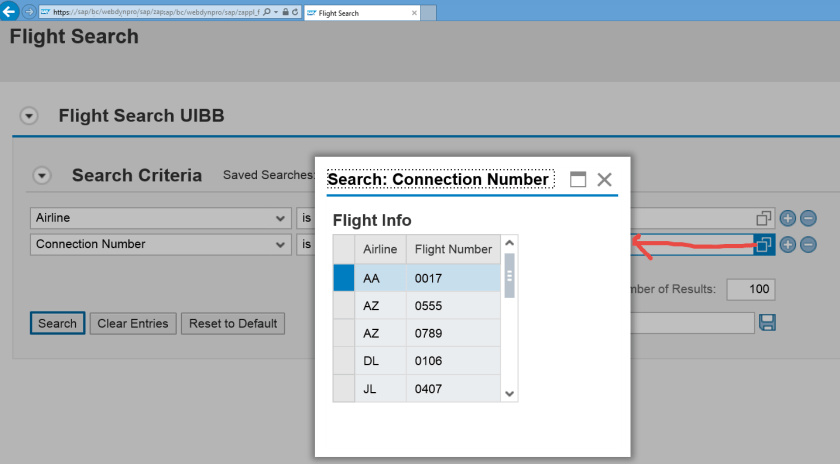This screenshot has width=840, height=464.
Task: Remove the Airline criterion row
Action: [x=808, y=218]
